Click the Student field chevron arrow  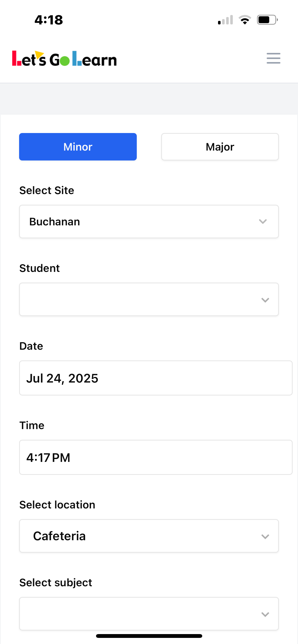265,300
